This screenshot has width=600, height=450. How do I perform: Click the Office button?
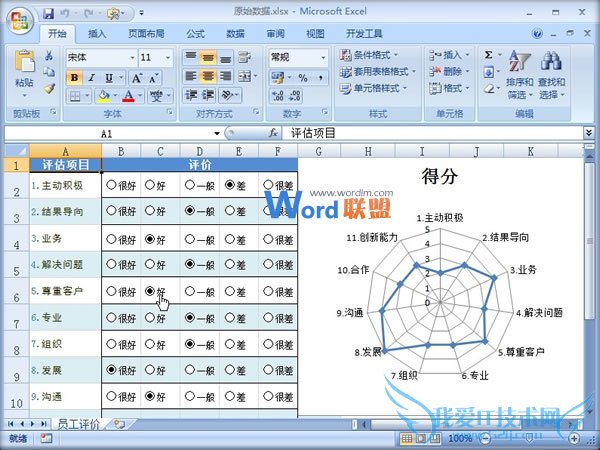[20, 21]
